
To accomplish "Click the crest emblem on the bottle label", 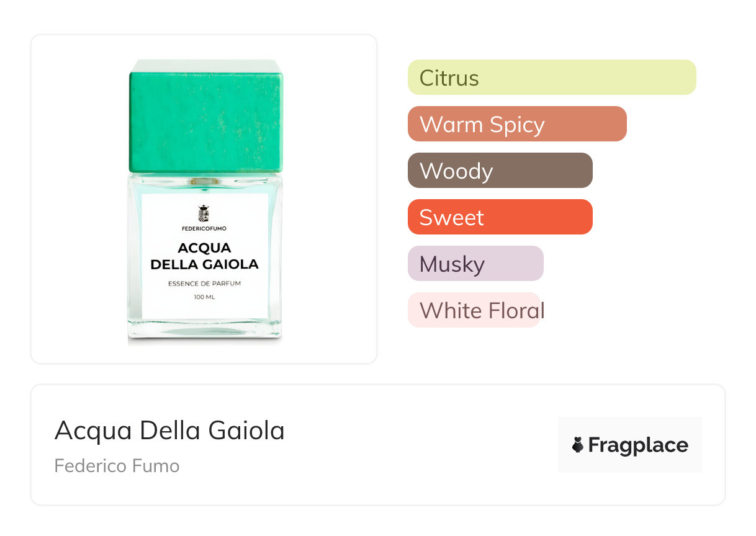I will pyautogui.click(x=204, y=213).
